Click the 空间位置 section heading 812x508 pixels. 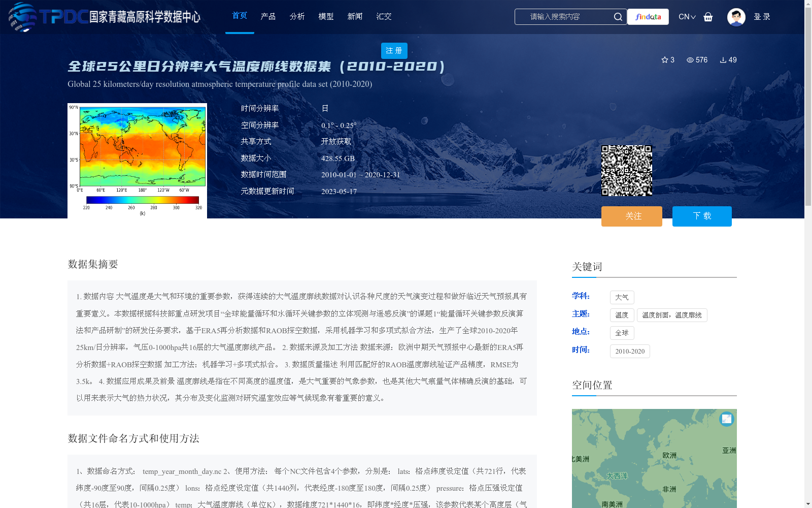[x=592, y=385]
